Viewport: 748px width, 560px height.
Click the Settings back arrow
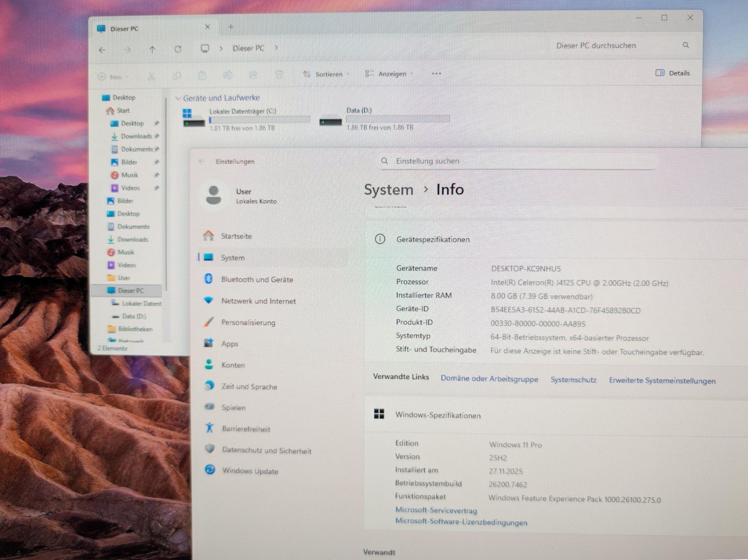pyautogui.click(x=202, y=162)
